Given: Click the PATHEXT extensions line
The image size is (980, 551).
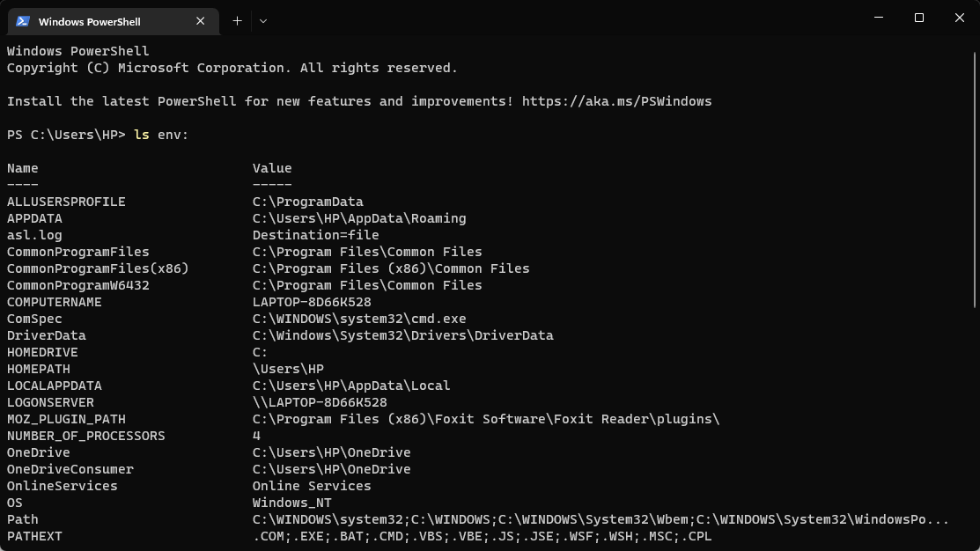Looking at the screenshot, I should click(484, 536).
